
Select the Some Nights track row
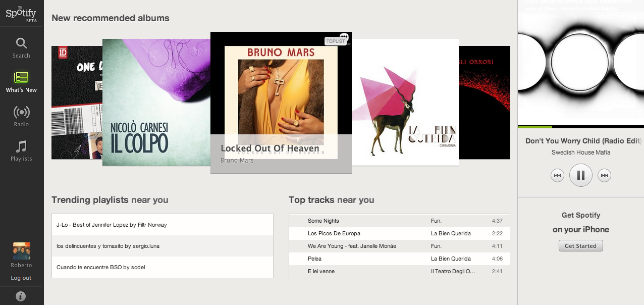(399, 221)
